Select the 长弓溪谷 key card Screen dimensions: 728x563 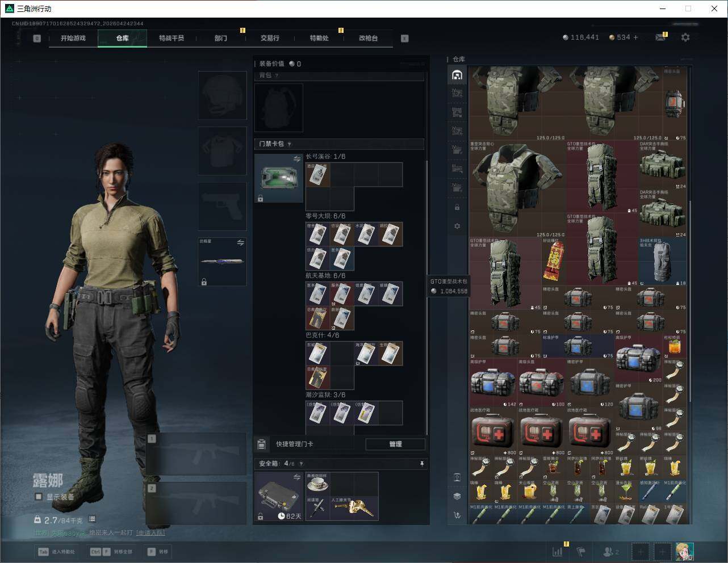point(318,175)
